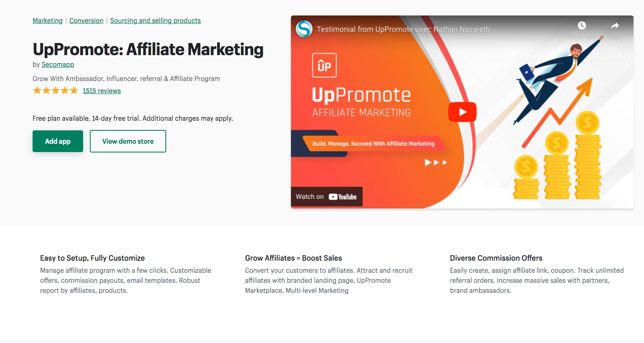Click paragraph starting Easily create, assign affiliate link
Image resolution: width=644 pixels, height=343 pixels.
point(537,280)
